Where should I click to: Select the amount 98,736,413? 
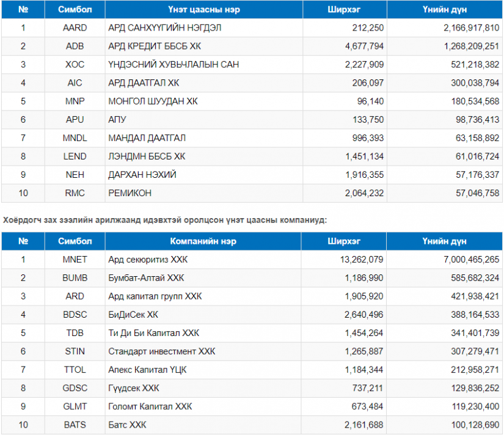click(478, 120)
